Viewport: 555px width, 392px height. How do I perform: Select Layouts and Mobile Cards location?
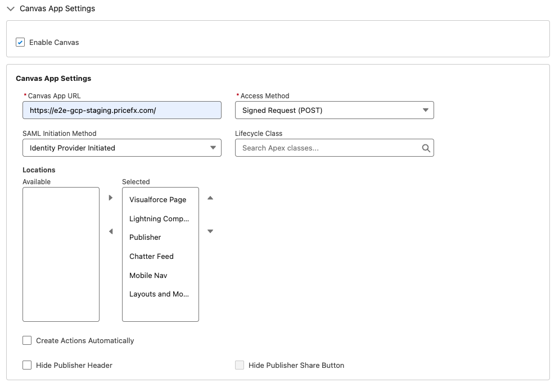[x=159, y=294]
